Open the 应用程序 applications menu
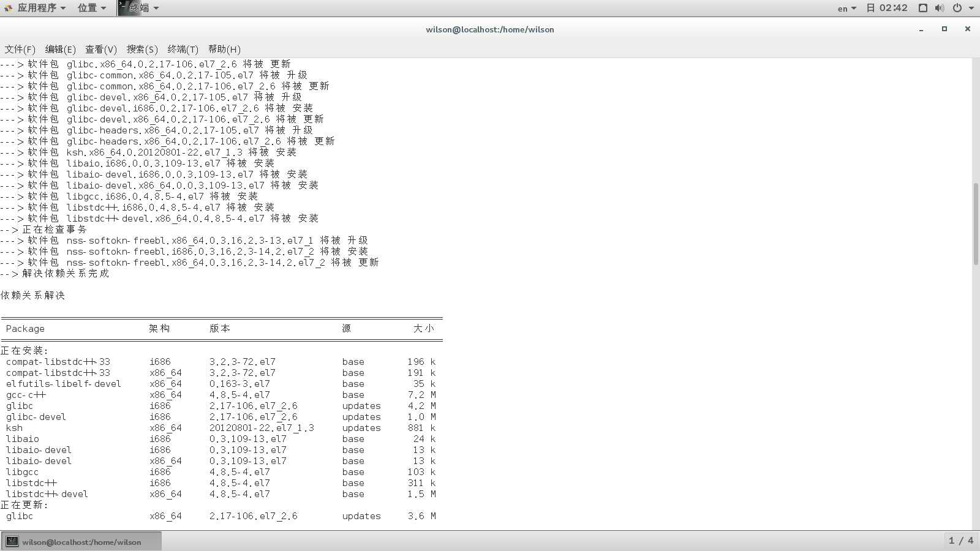The image size is (980, 551). pyautogui.click(x=41, y=8)
